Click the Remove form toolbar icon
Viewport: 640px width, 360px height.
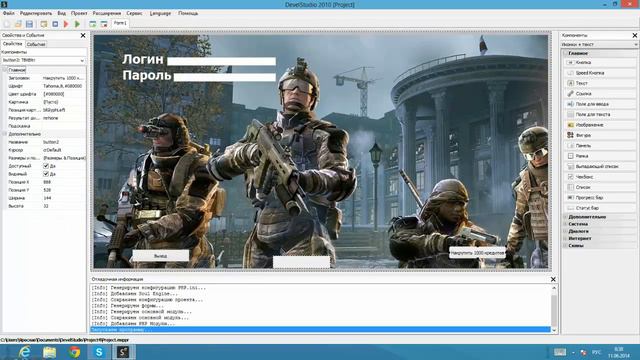tap(104, 24)
